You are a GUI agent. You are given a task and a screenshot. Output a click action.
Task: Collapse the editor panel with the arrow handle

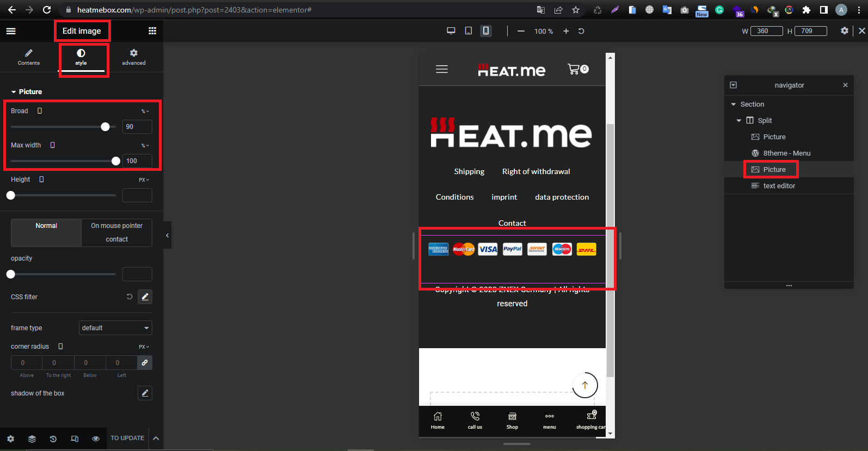(x=168, y=236)
